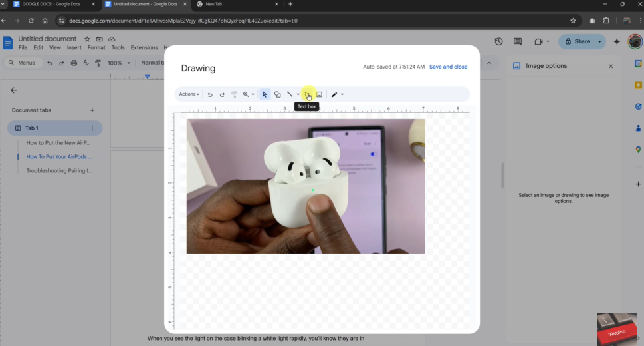644x346 pixels.
Task: Expand the Zoom dropdown arrow in Drawing
Action: click(x=253, y=94)
